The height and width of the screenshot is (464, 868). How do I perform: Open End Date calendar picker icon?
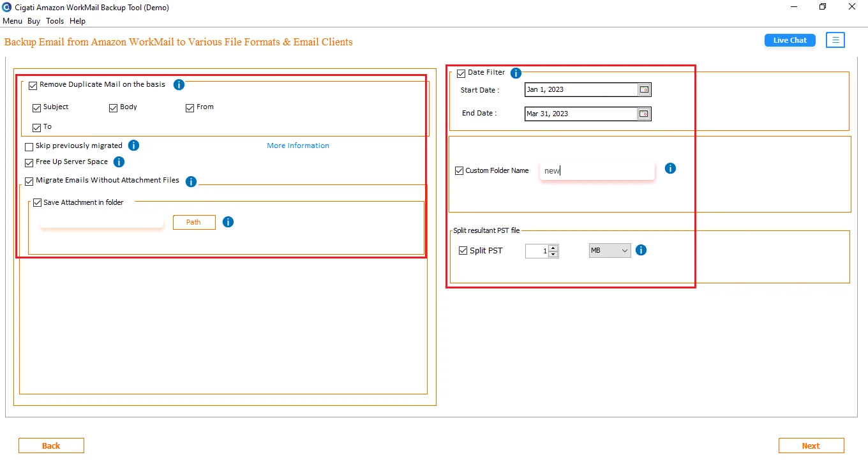[645, 114]
